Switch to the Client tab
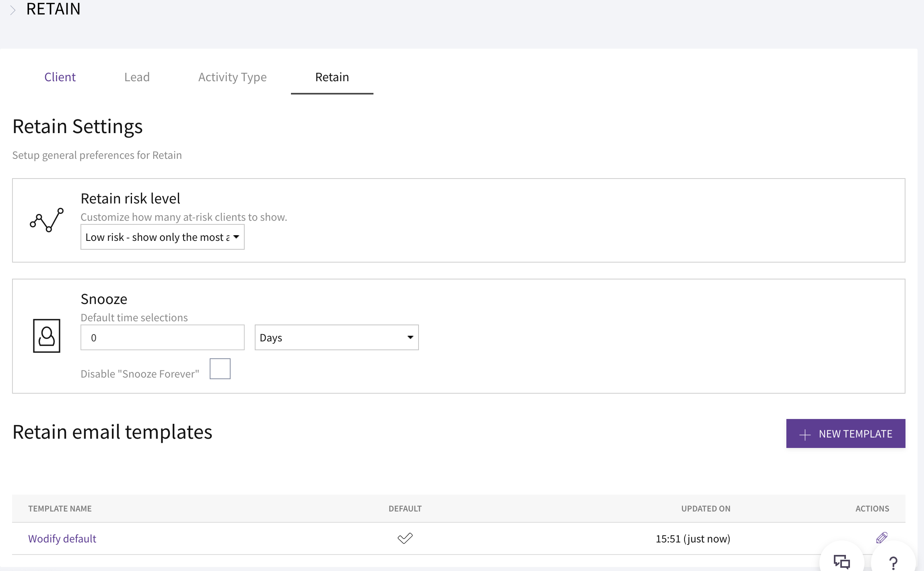 (60, 77)
